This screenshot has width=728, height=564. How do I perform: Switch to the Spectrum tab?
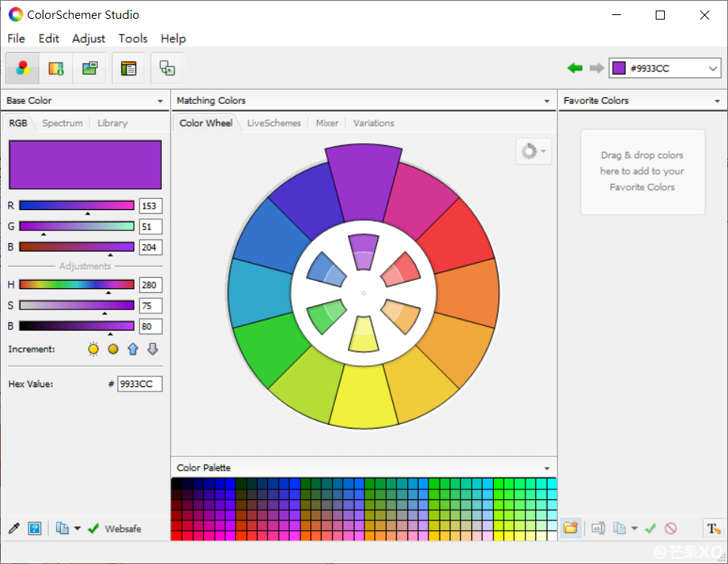pos(62,123)
